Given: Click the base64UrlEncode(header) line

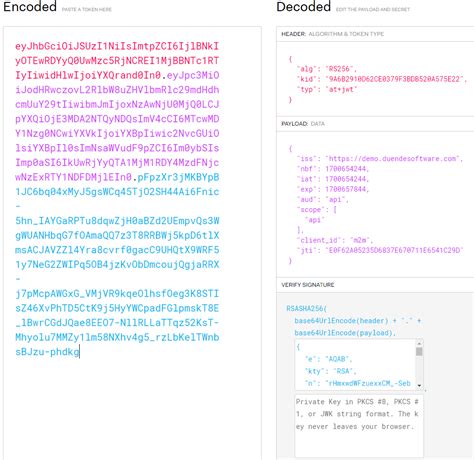Looking at the screenshot, I should click(x=357, y=321).
